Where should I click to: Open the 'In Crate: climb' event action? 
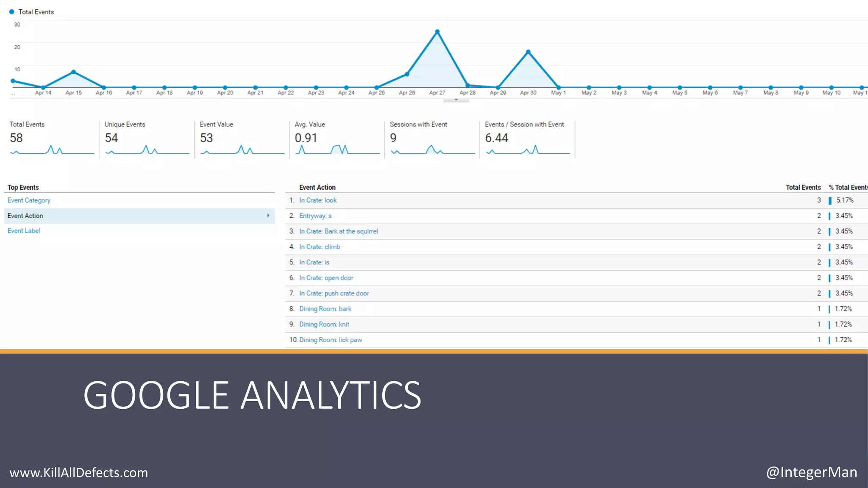click(x=320, y=247)
